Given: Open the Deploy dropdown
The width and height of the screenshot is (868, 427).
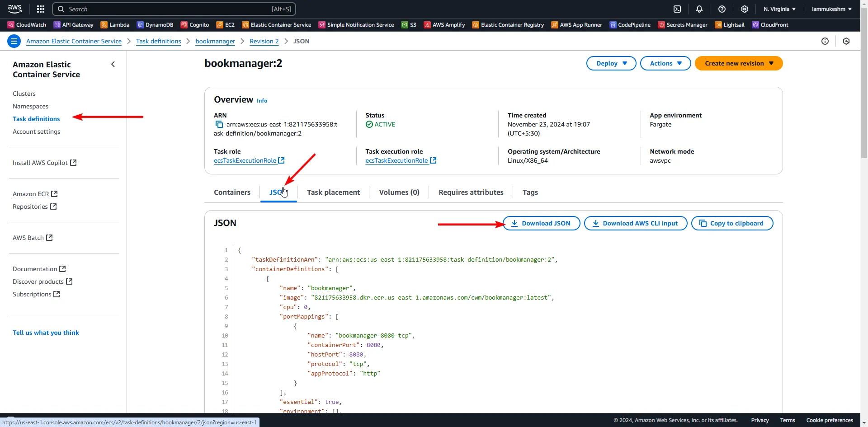Looking at the screenshot, I should coord(611,63).
